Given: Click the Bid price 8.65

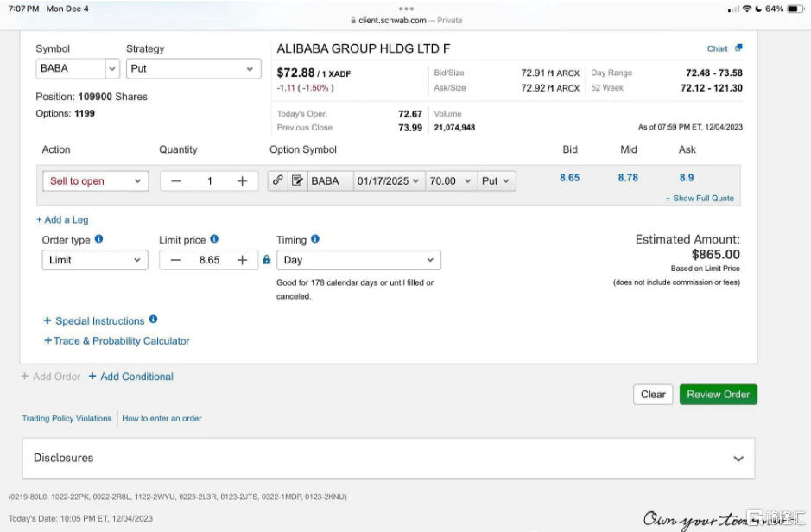Looking at the screenshot, I should [569, 178].
